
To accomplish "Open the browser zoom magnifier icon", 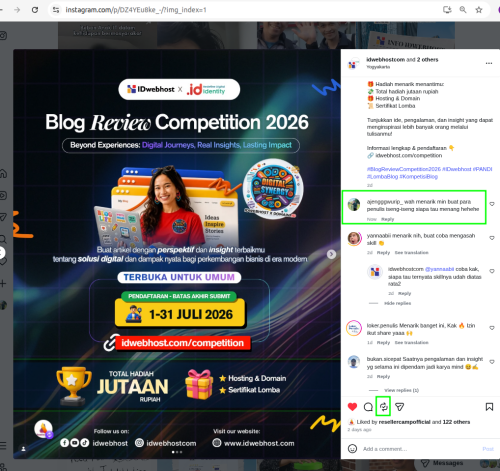I will [463, 10].
